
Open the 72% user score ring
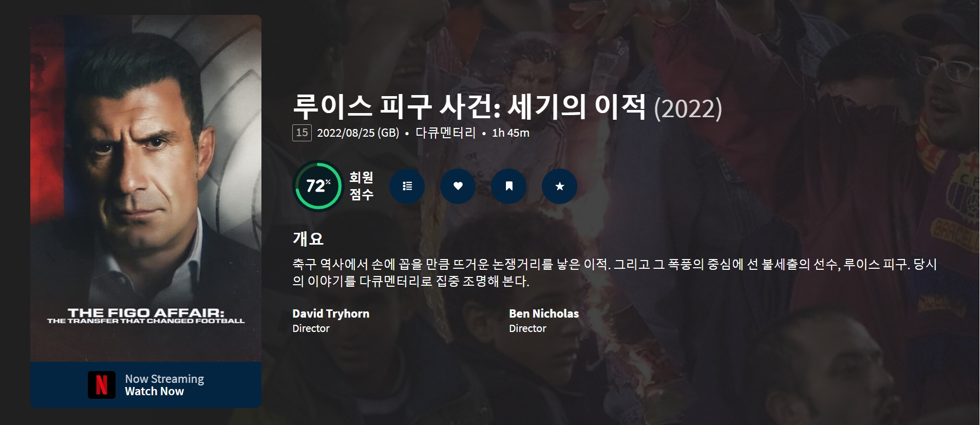point(318,186)
